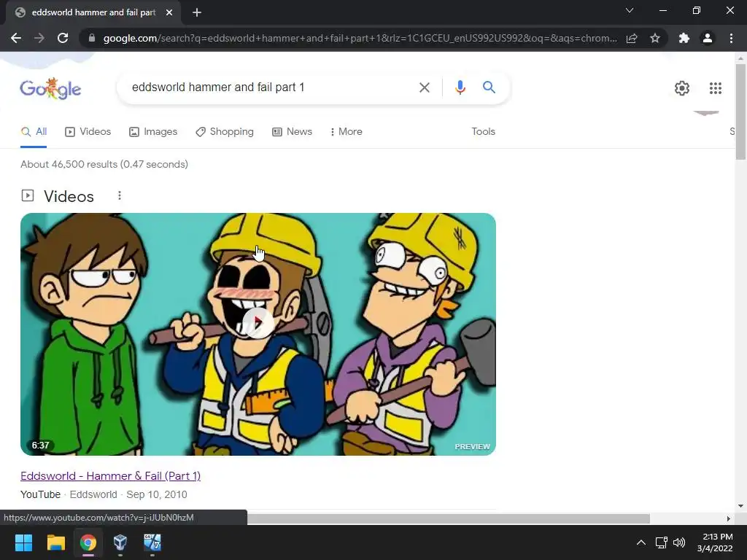The width and height of the screenshot is (747, 560).
Task: Open the Google apps grid
Action: point(715,88)
